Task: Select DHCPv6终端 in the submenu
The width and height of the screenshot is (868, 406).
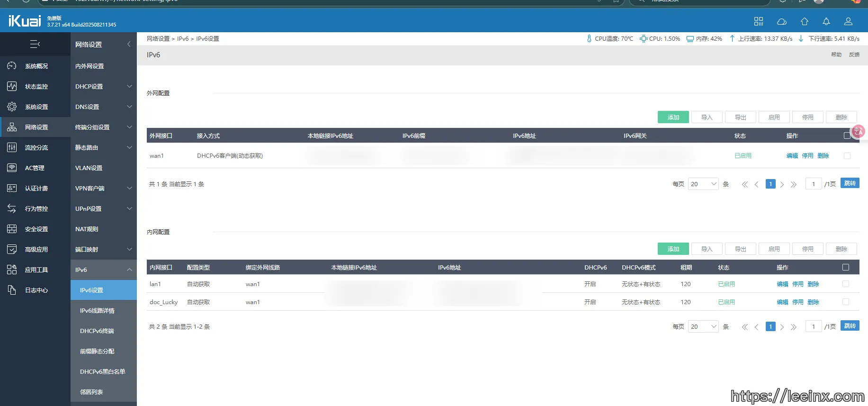Action: [x=97, y=331]
